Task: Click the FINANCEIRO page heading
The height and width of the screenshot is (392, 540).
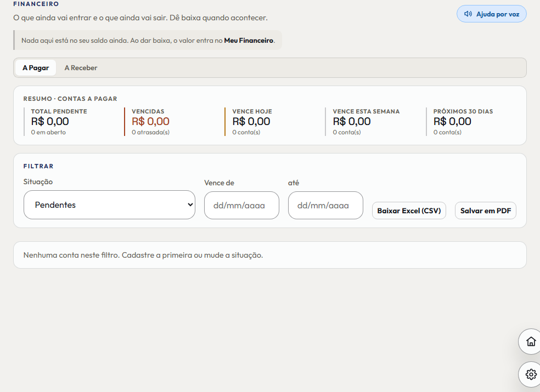Action: coord(36,4)
